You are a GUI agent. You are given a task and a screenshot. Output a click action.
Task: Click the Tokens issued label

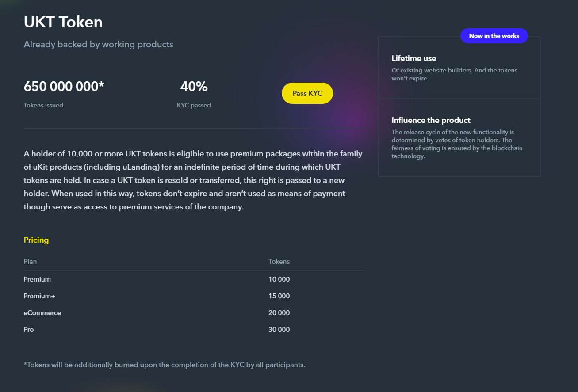point(43,105)
